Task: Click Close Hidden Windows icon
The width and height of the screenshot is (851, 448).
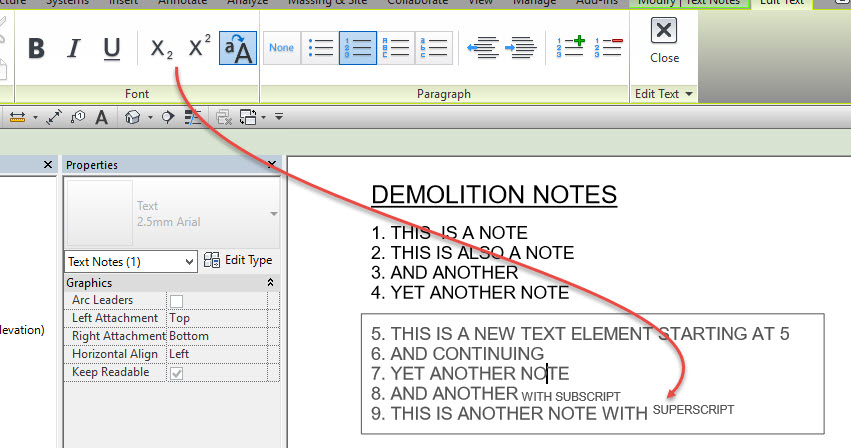Action: pos(224,117)
